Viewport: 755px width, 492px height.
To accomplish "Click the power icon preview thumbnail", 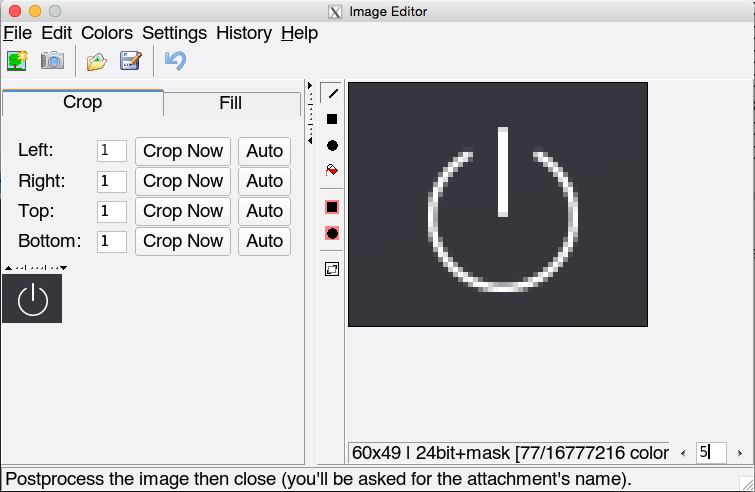I will click(32, 298).
